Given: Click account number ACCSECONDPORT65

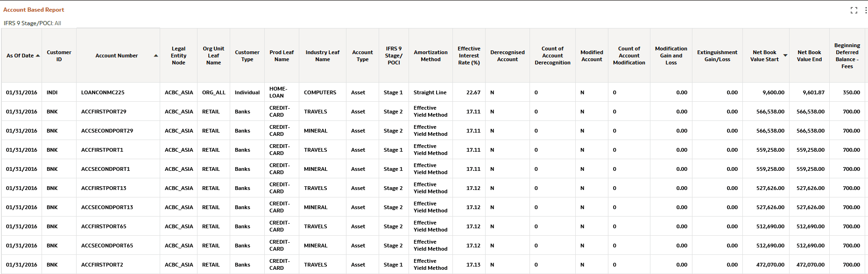Looking at the screenshot, I should (x=107, y=246).
